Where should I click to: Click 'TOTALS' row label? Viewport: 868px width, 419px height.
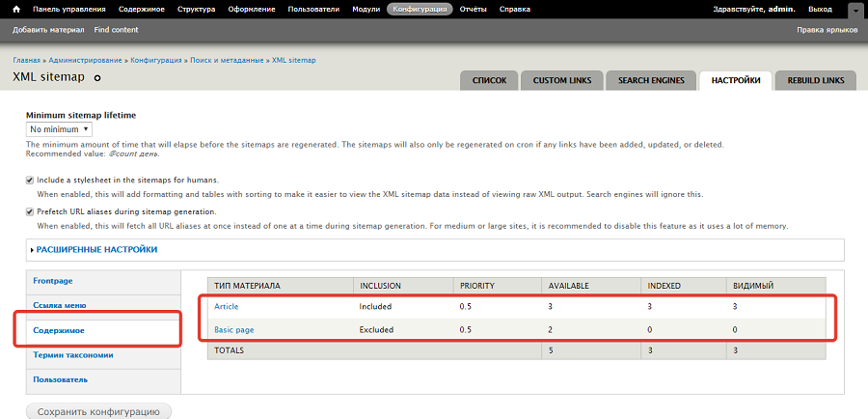pyautogui.click(x=230, y=350)
